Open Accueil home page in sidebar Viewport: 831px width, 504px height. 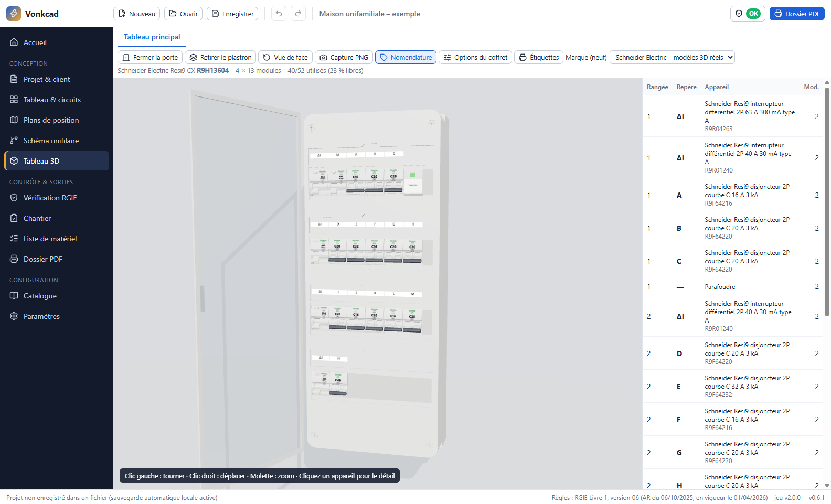[57, 42]
